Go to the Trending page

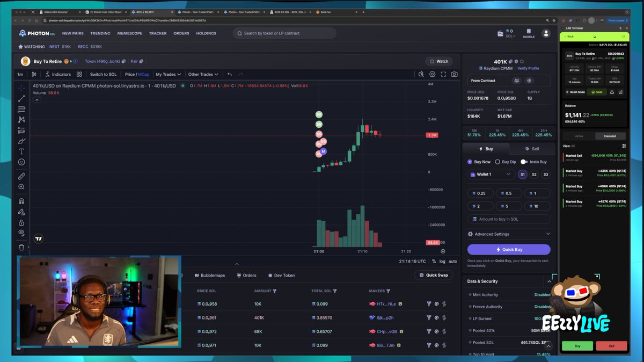pyautogui.click(x=100, y=33)
